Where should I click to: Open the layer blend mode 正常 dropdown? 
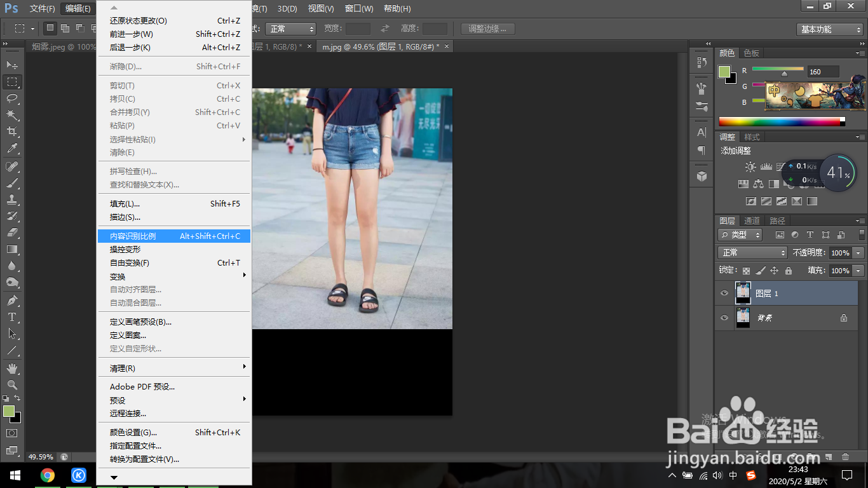click(752, 253)
